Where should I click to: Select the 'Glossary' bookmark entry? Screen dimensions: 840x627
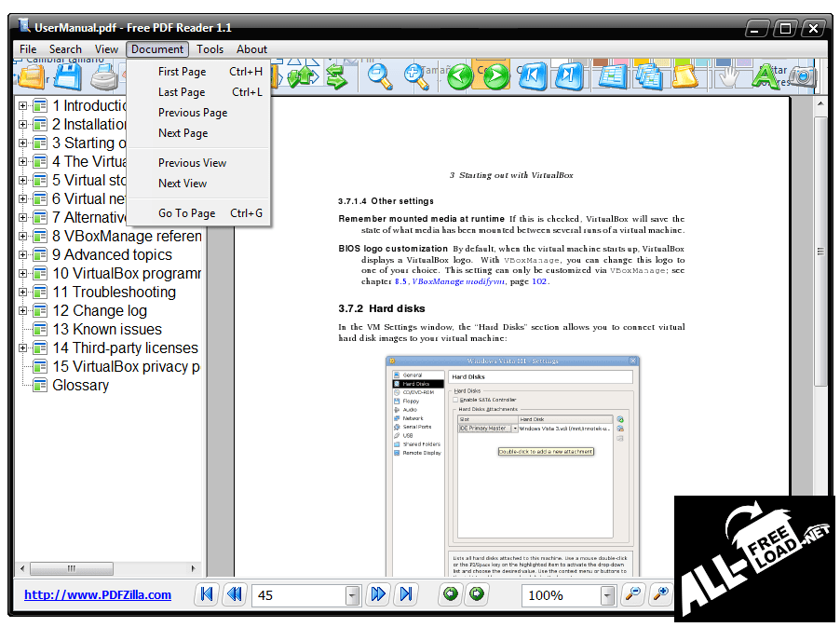[x=80, y=385]
